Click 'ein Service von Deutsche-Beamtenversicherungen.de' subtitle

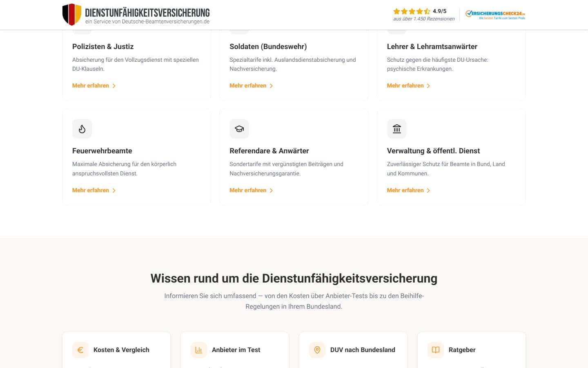click(147, 22)
